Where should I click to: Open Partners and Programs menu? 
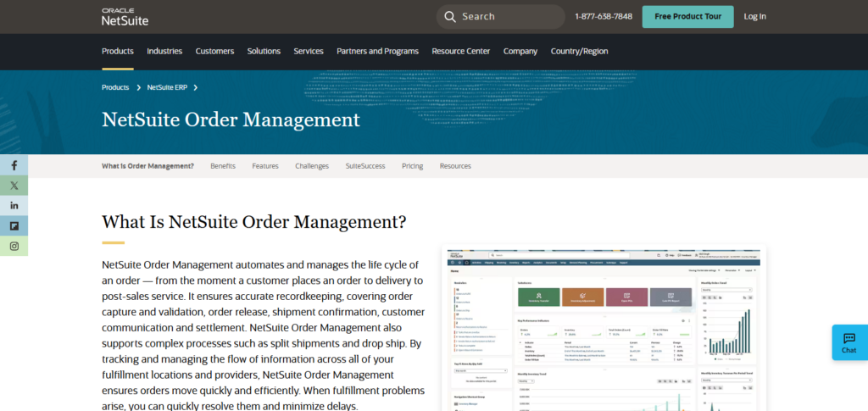(x=377, y=51)
